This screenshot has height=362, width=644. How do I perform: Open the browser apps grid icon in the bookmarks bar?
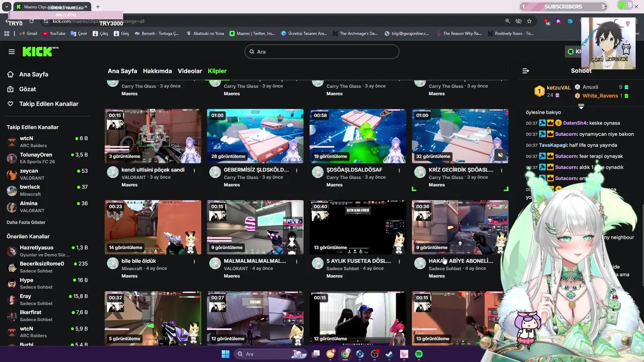pos(7,34)
